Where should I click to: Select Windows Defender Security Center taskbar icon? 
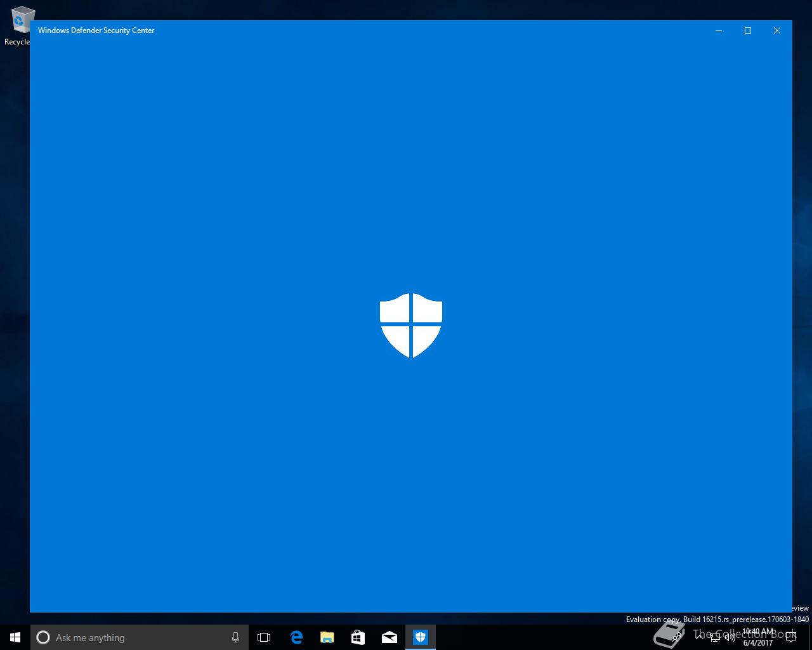tap(421, 637)
